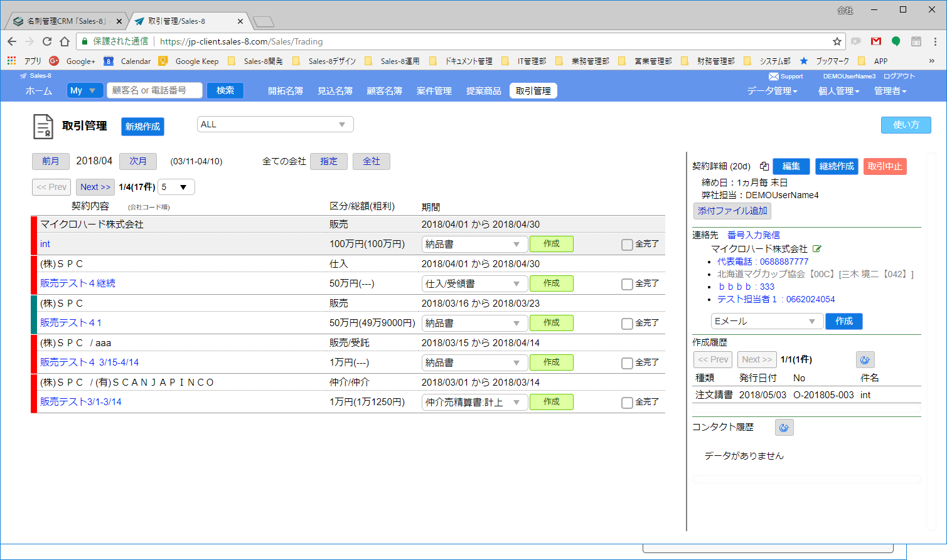Open the システム部 bookmark folder
This screenshot has height=560, width=947.
[767, 61]
